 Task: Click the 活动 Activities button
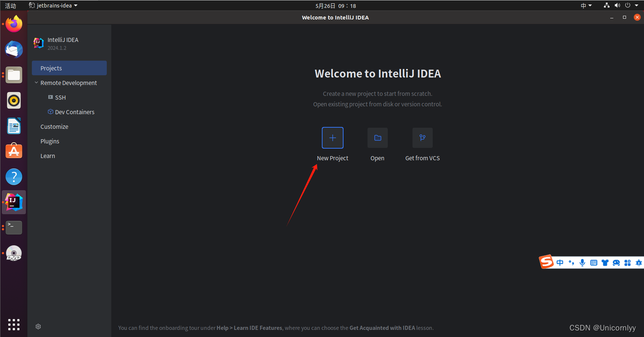[x=10, y=6]
